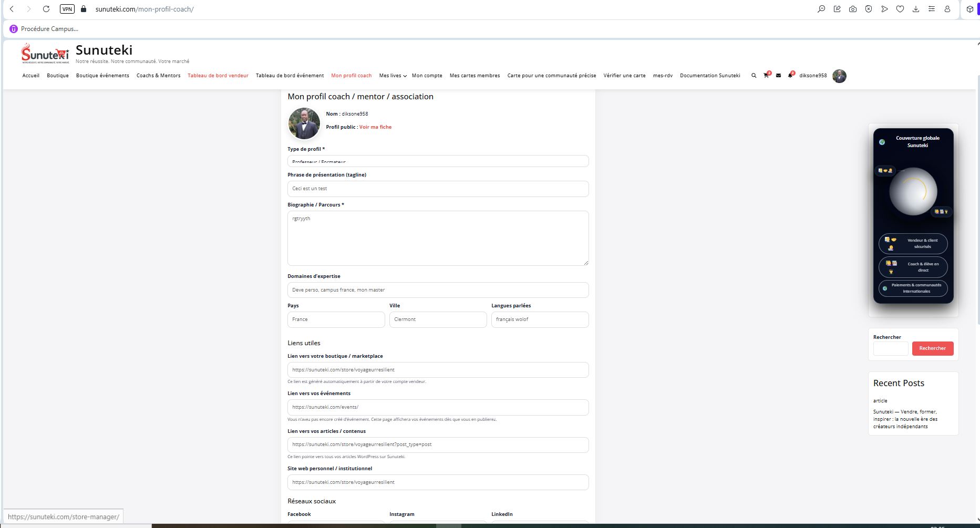
Task: Open the ad blocker shield icon
Action: click(x=869, y=9)
